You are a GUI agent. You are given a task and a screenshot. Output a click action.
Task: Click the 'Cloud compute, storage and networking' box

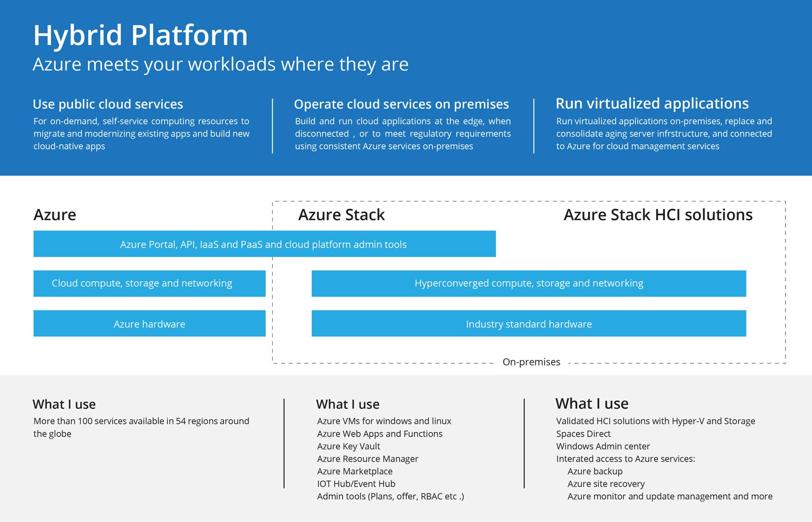click(x=149, y=283)
